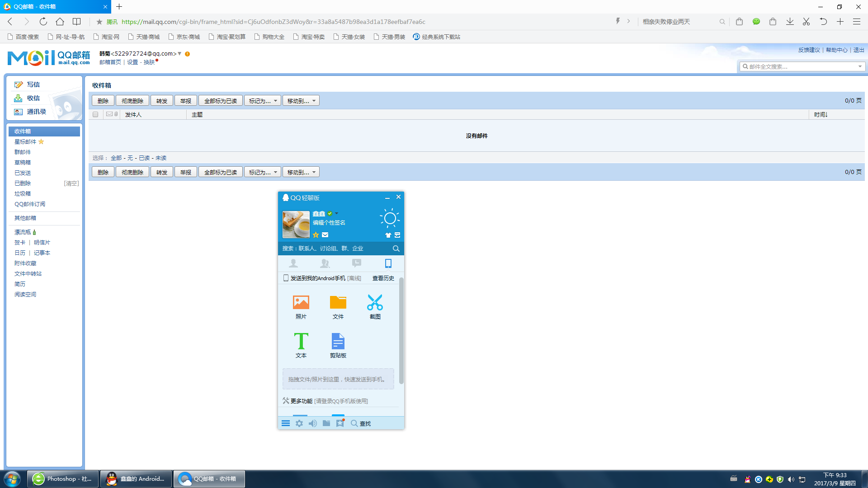Open the clipboard document icon in QQ
This screenshot has width=868, height=488.
pyautogui.click(x=338, y=341)
